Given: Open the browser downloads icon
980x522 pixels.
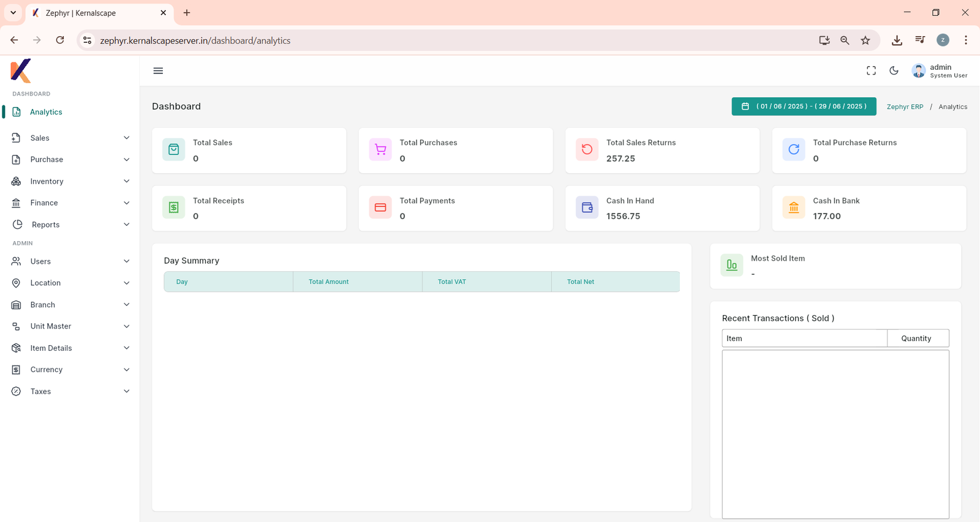Looking at the screenshot, I should [897, 40].
